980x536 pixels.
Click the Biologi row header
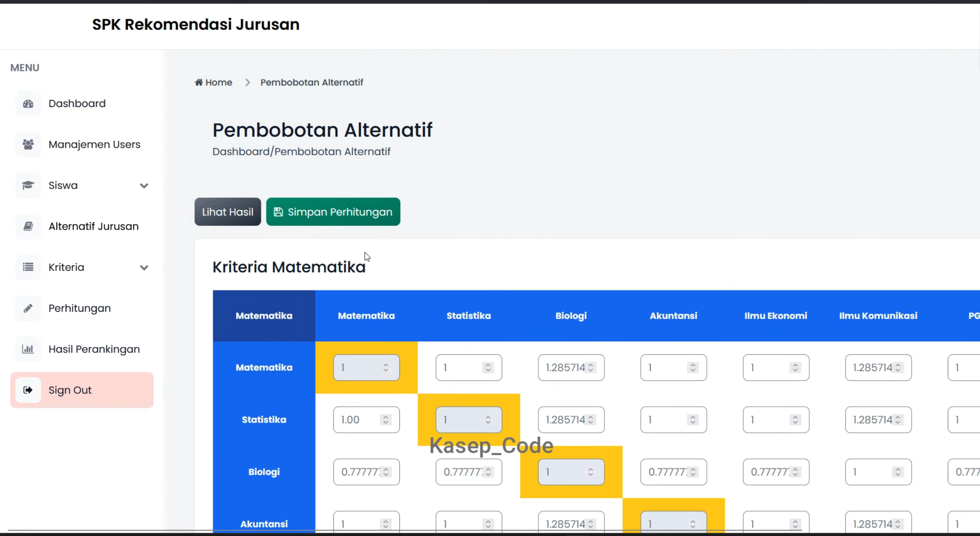pos(264,472)
